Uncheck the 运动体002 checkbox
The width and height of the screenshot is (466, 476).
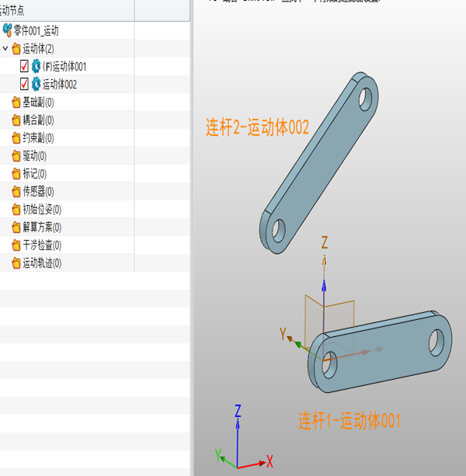tap(24, 84)
